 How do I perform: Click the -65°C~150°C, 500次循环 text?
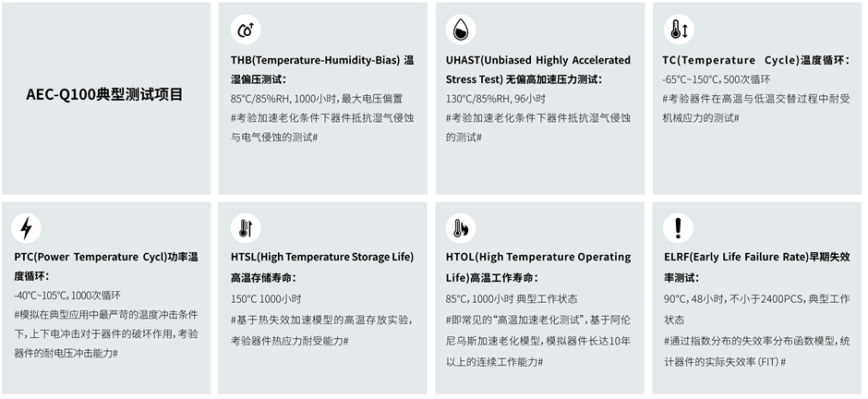pyautogui.click(x=717, y=79)
